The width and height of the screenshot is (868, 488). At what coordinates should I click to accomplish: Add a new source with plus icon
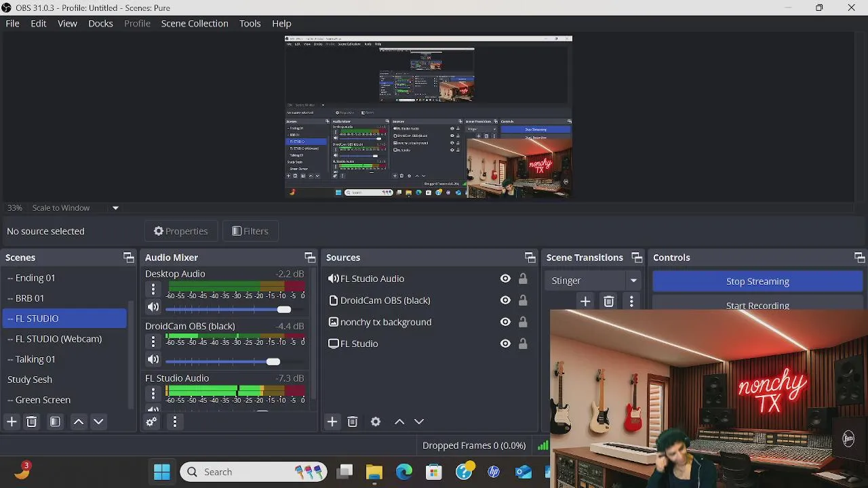(x=332, y=422)
